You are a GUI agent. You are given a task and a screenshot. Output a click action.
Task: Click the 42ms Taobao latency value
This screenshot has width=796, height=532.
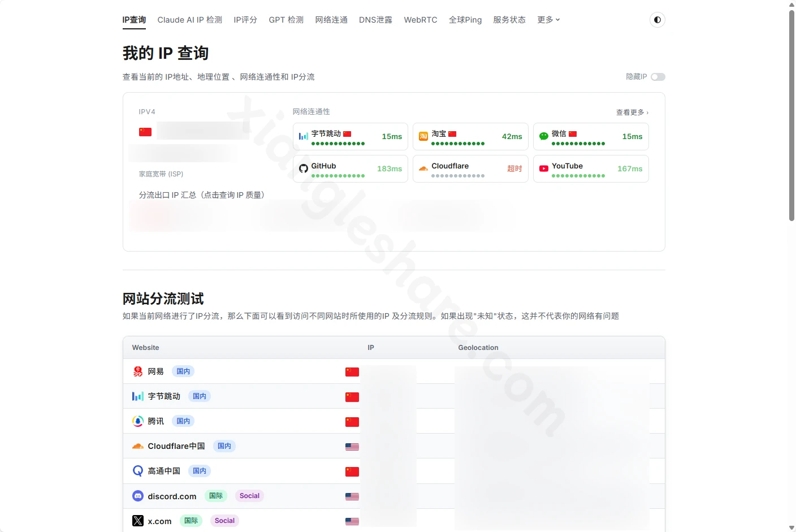[512, 136]
